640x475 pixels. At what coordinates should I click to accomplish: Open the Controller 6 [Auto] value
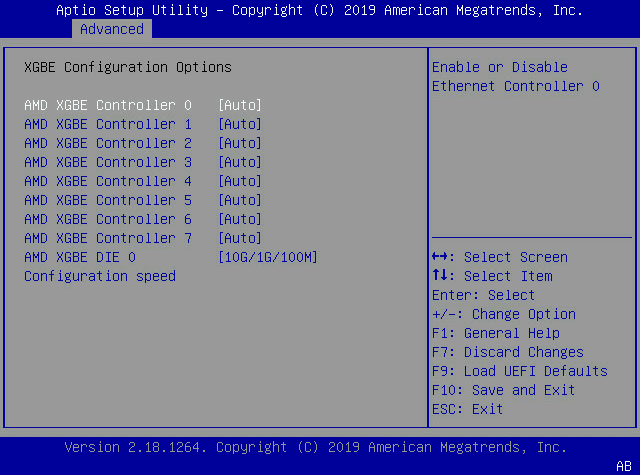tap(240, 219)
